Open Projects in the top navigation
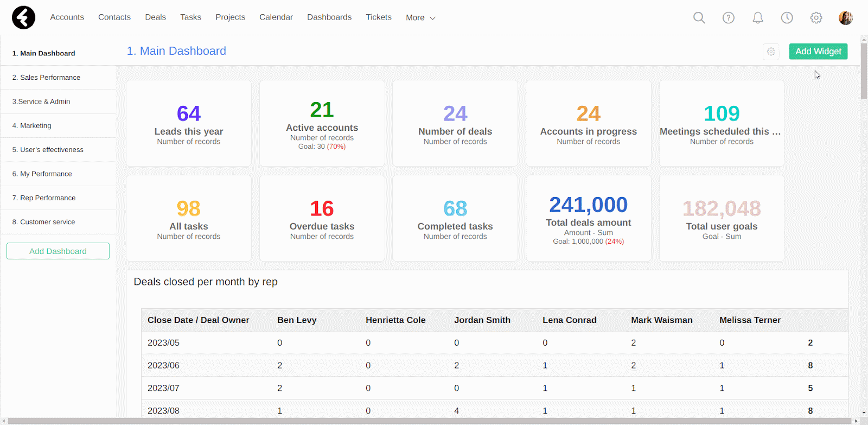 [x=230, y=17]
